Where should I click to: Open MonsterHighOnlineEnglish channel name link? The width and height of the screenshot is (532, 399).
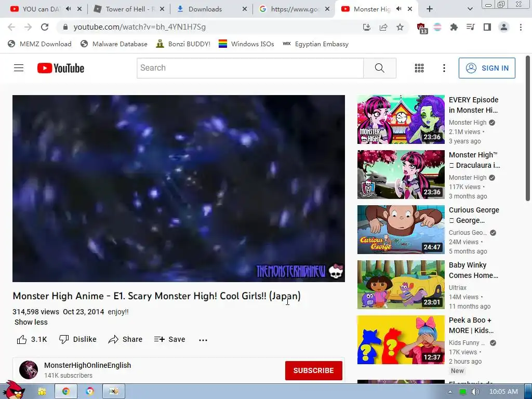point(87,365)
